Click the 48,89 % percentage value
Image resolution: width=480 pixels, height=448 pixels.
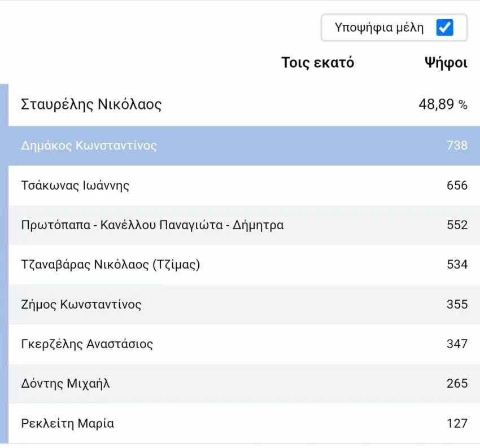coord(443,104)
